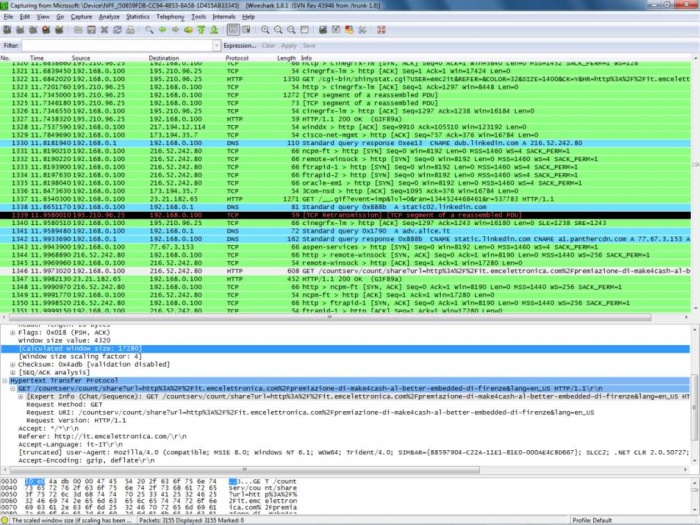Open the Statistics menu
Screen dimensions: 700x525
coord(138,17)
